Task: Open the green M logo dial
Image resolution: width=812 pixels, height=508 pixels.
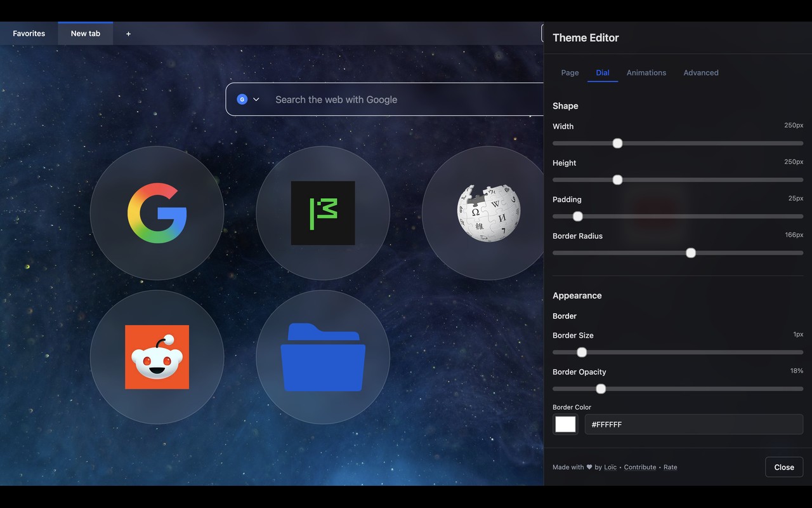Action: 323,213
